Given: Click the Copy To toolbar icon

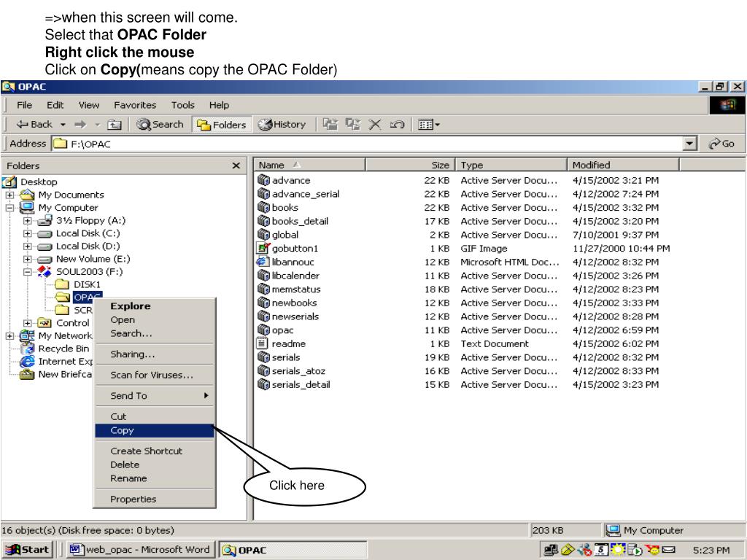Looking at the screenshot, I should coord(352,124).
